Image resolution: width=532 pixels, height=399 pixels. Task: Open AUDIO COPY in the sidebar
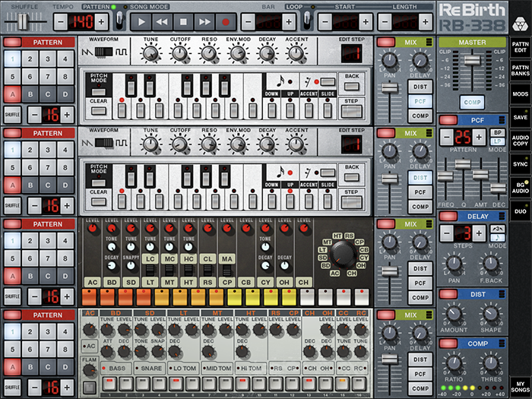[520, 141]
